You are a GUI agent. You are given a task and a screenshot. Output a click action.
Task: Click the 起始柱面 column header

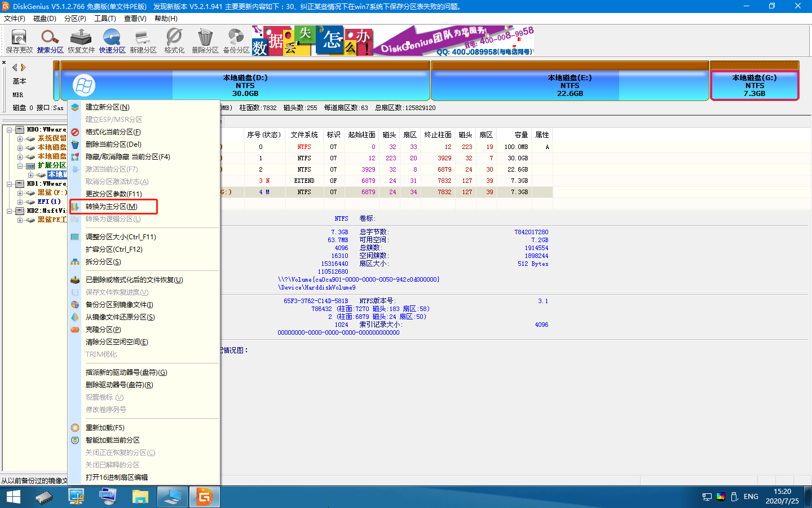(362, 135)
